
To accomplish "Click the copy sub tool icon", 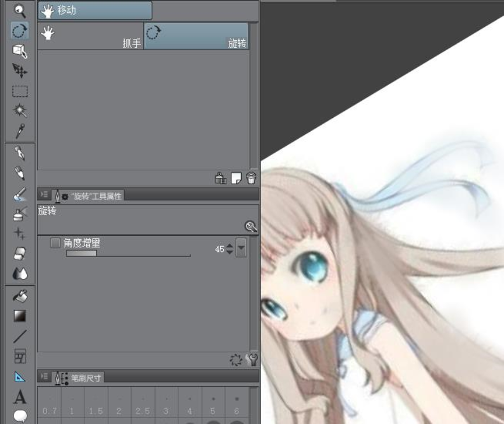I will coord(220,178).
